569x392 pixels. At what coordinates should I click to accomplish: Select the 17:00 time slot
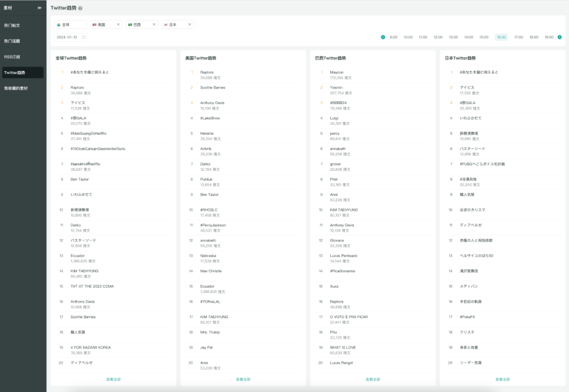[519, 37]
